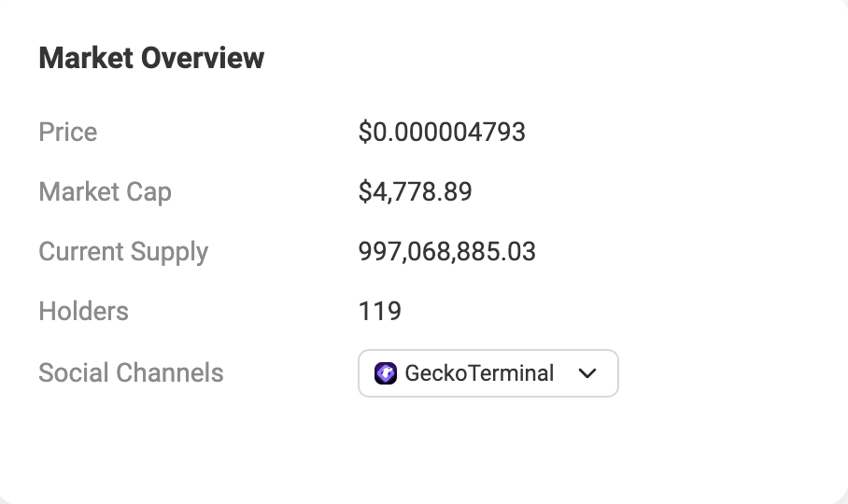This screenshot has width=848, height=504.
Task: Click the Current Supply label
Action: point(123,252)
